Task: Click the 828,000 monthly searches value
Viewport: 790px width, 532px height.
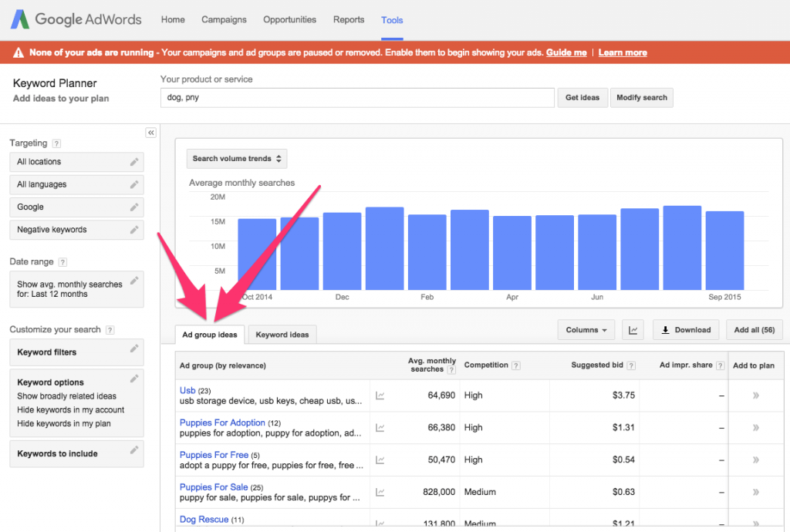Action: click(x=439, y=492)
